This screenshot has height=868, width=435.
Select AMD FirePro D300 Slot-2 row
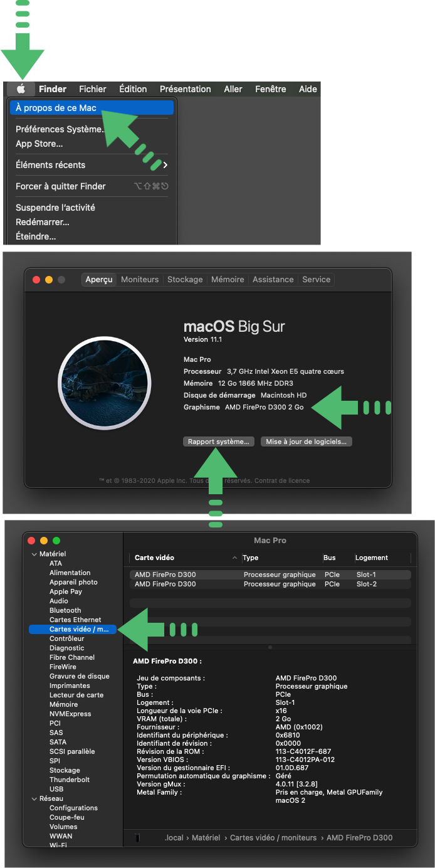pos(270,585)
